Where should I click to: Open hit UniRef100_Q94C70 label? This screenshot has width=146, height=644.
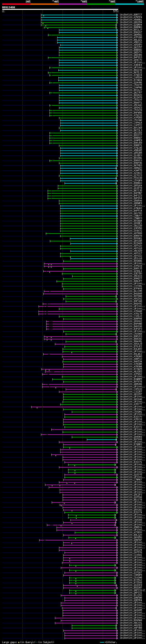[x=131, y=60]
